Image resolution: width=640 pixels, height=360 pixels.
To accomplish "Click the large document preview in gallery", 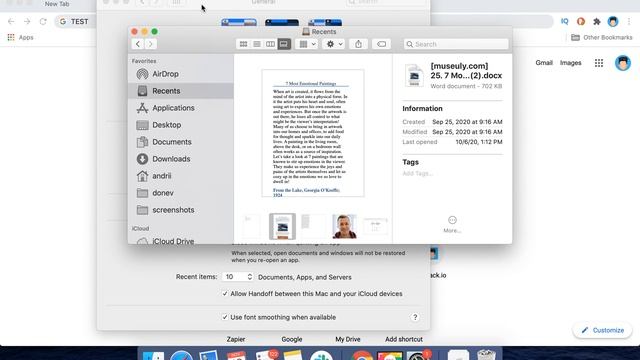I will pos(313,133).
